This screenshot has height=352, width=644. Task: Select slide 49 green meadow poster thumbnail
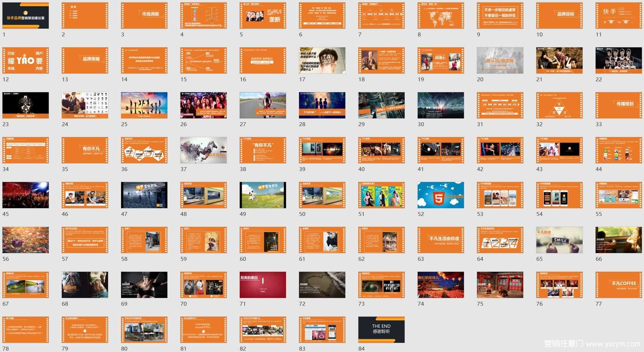pos(263,195)
